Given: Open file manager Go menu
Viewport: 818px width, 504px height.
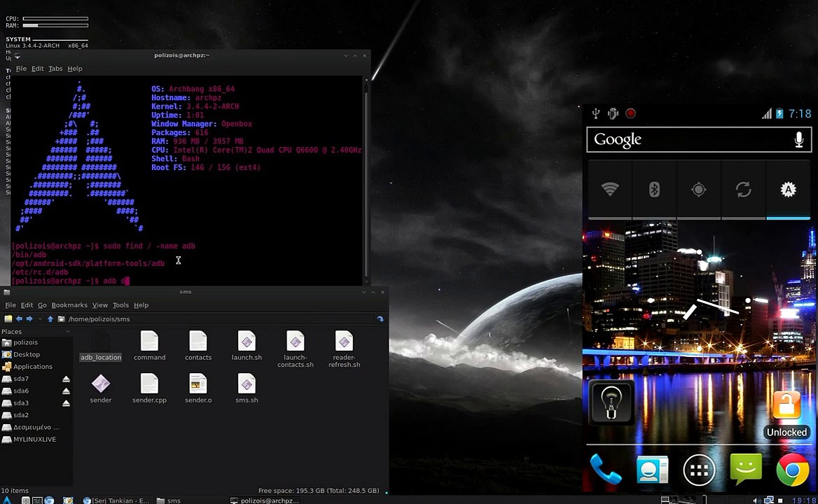Looking at the screenshot, I should [42, 305].
